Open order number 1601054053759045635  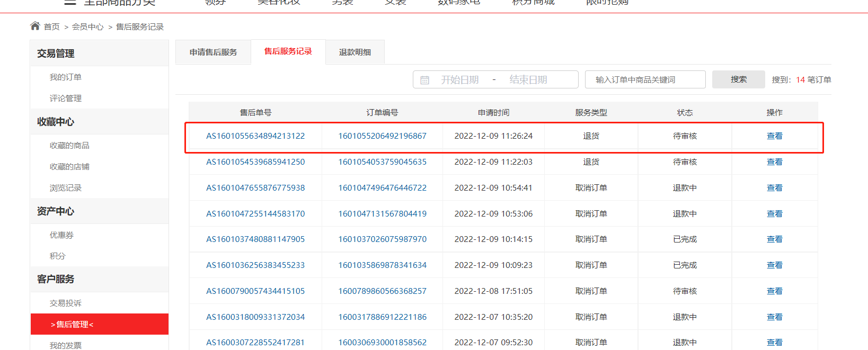383,162
